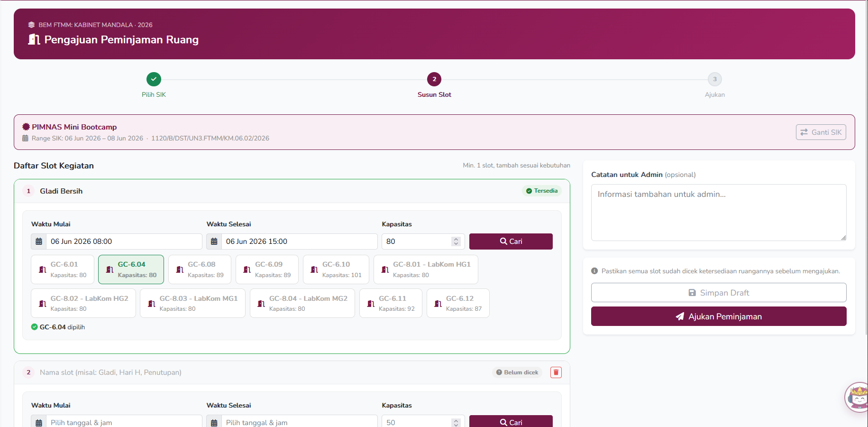This screenshot has height=427, width=868.
Task: Adjust slot 2 Kapasitas spinner arrows
Action: pyautogui.click(x=456, y=422)
